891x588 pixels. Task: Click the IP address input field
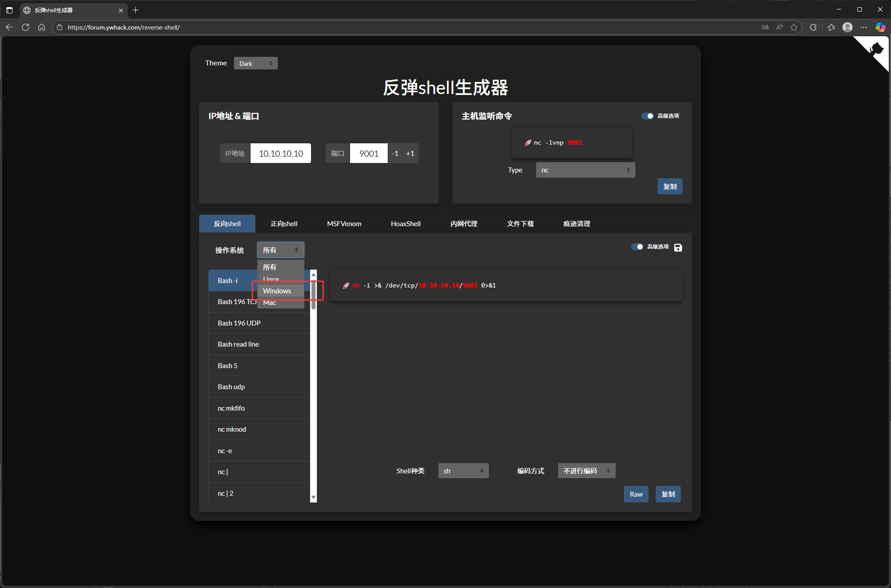(x=281, y=154)
